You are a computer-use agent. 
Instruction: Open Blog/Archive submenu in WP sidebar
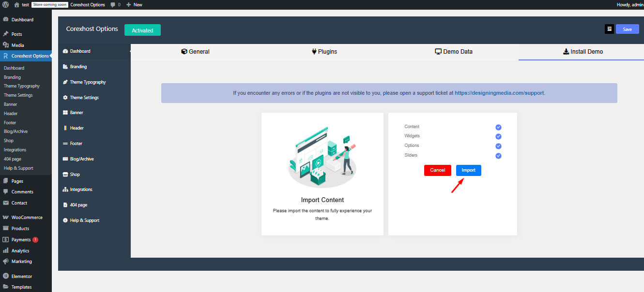[x=15, y=131]
